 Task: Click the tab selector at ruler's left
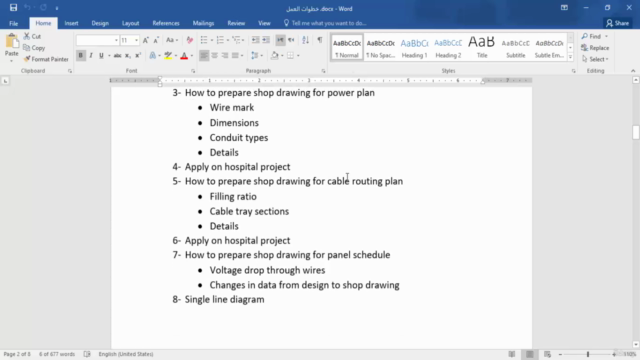pyautogui.click(x=5, y=81)
